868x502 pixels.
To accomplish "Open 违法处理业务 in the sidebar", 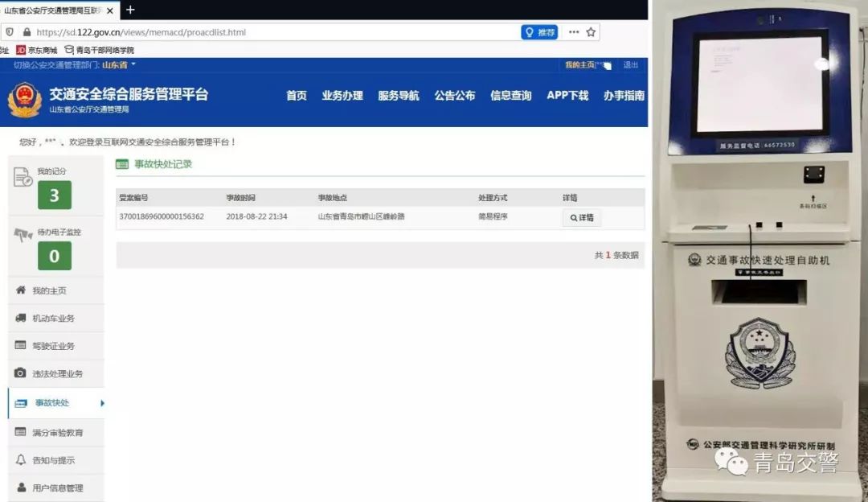I will point(57,374).
